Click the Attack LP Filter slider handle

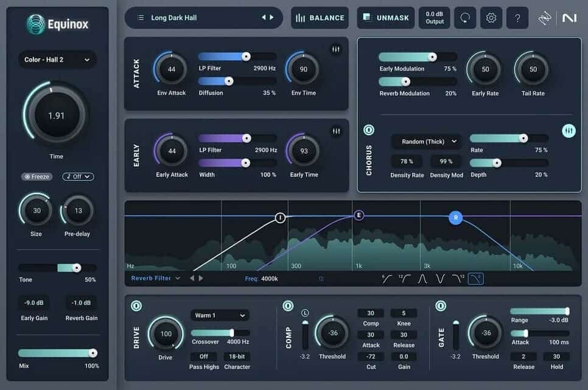[246, 57]
